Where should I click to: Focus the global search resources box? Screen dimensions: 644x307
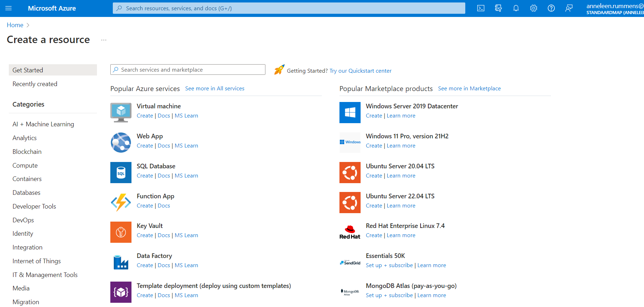[289, 8]
